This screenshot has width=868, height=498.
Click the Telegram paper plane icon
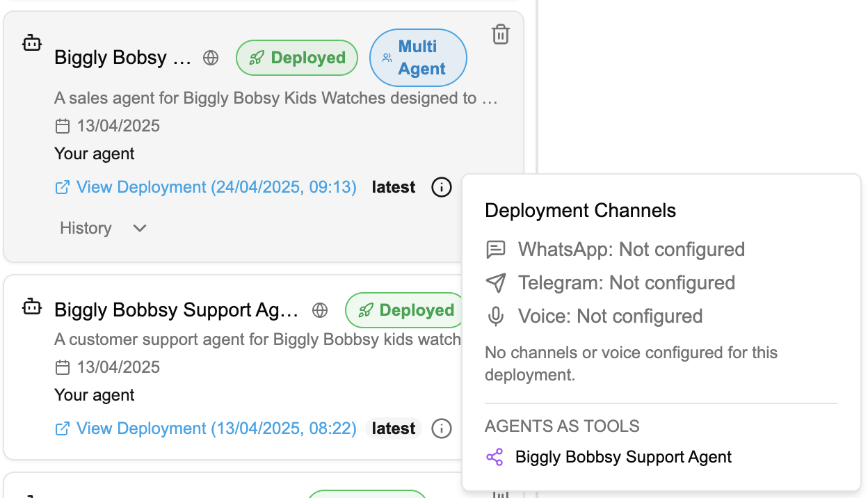click(495, 283)
